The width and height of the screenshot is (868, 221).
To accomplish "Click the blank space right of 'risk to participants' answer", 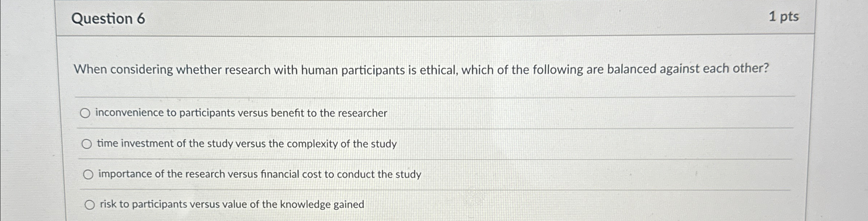I will 579,205.
